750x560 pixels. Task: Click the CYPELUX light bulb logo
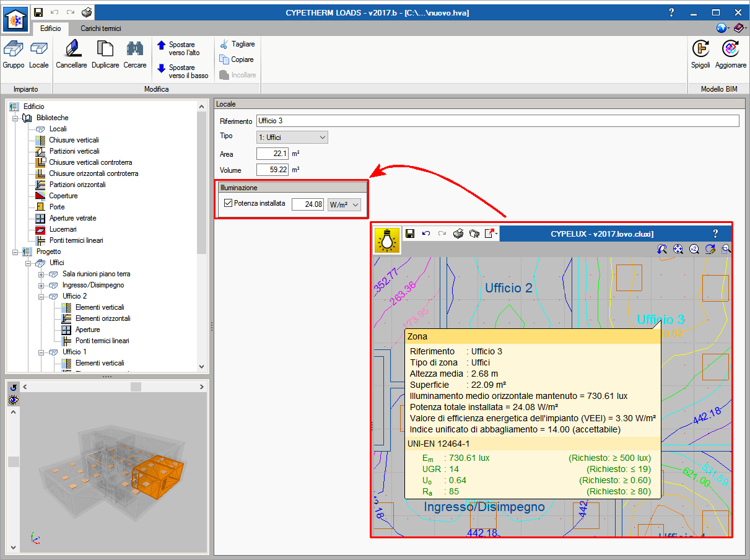click(x=388, y=240)
